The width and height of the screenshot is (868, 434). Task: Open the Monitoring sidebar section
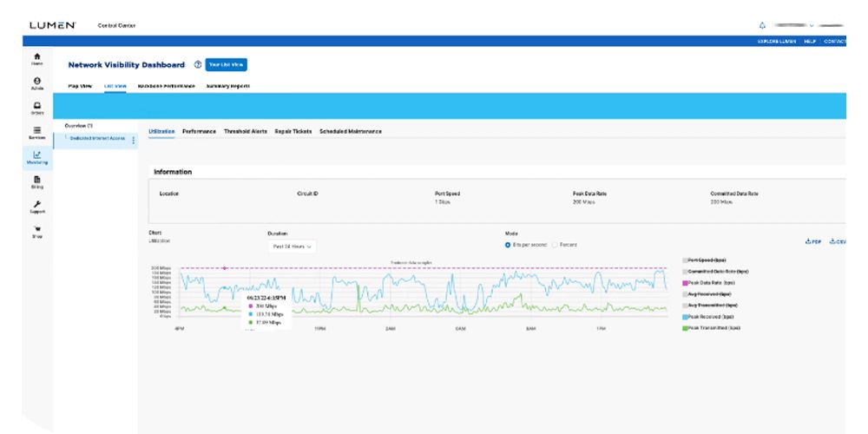click(x=37, y=158)
